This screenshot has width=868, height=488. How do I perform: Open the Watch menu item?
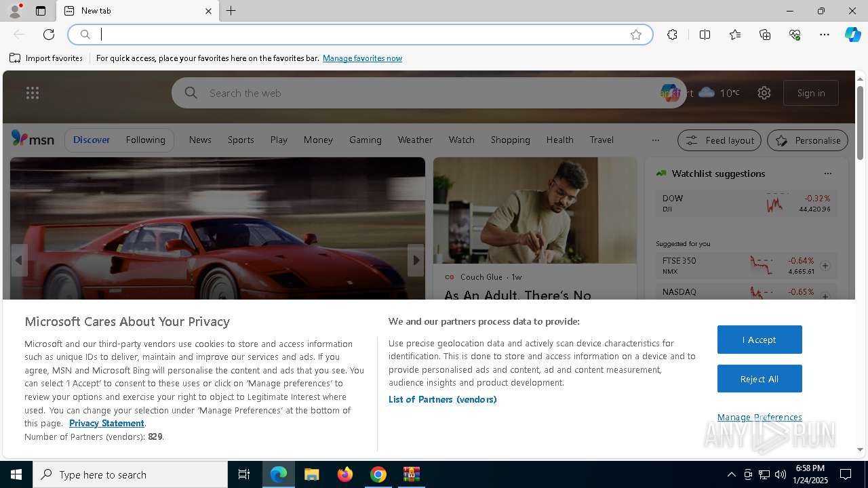461,140
